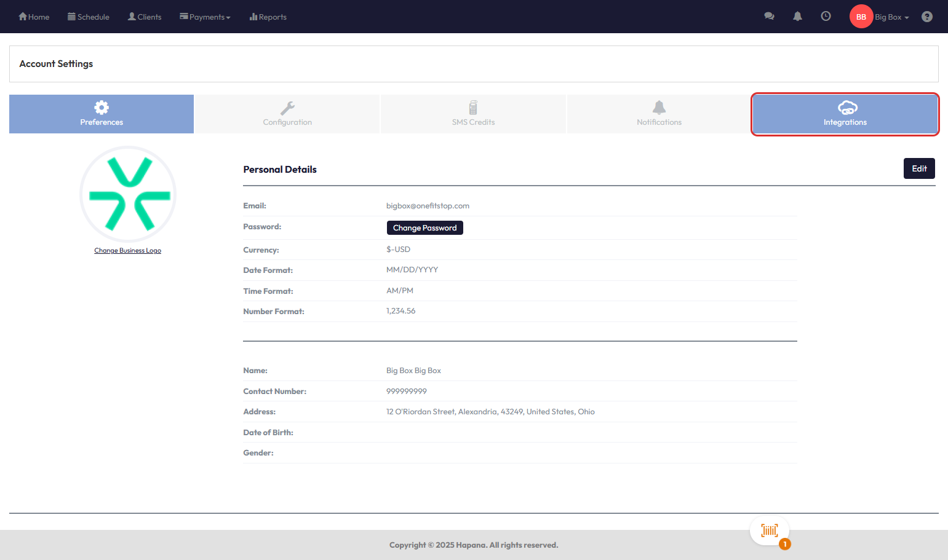Click the notification bell in navbar
This screenshot has width=948, height=560.
797,17
